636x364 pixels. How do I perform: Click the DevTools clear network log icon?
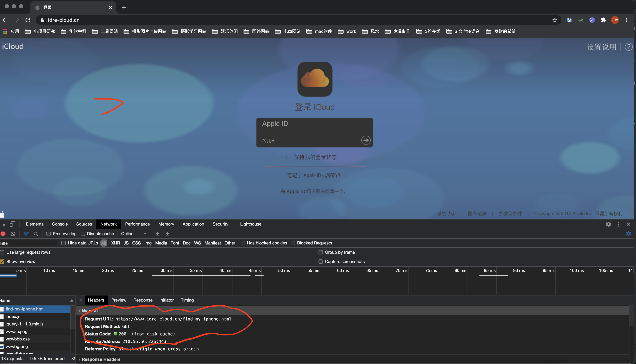point(13,234)
